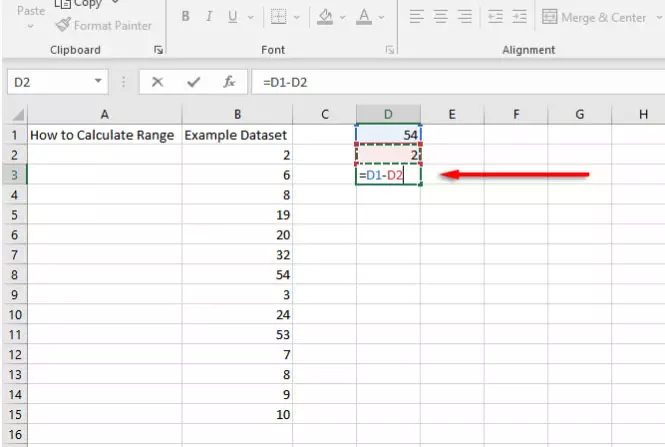
Task: Align text right
Action: click(x=465, y=17)
